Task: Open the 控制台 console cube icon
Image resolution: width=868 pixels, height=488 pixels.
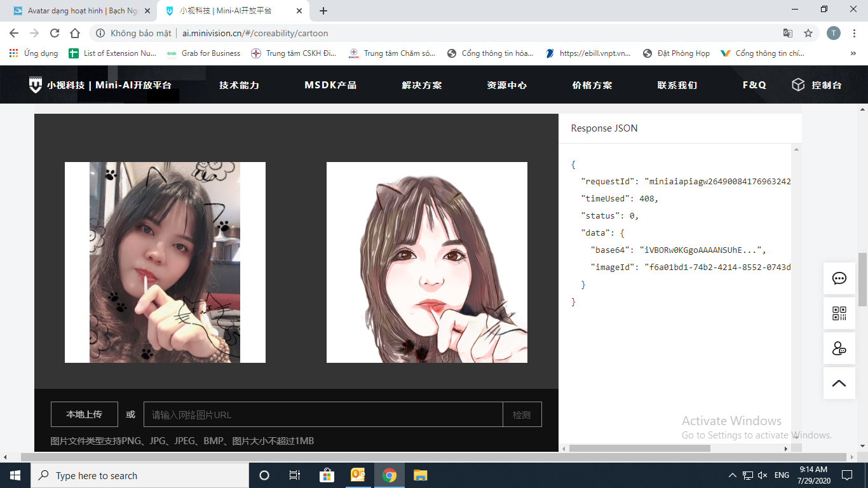Action: pos(798,85)
